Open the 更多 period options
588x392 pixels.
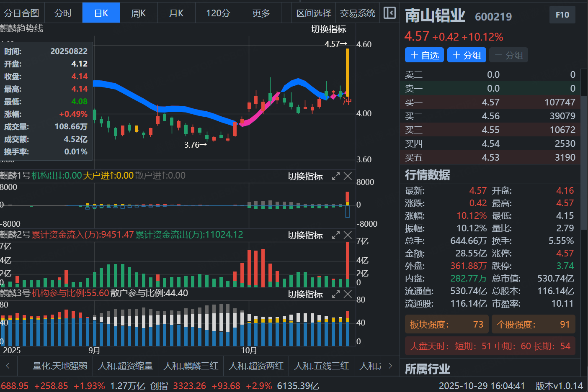click(x=261, y=13)
